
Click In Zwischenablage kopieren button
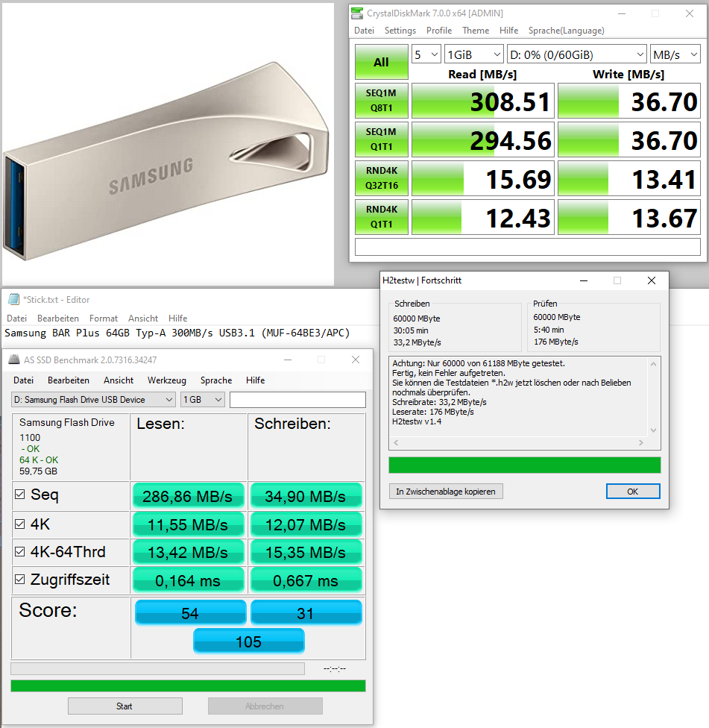tap(445, 492)
